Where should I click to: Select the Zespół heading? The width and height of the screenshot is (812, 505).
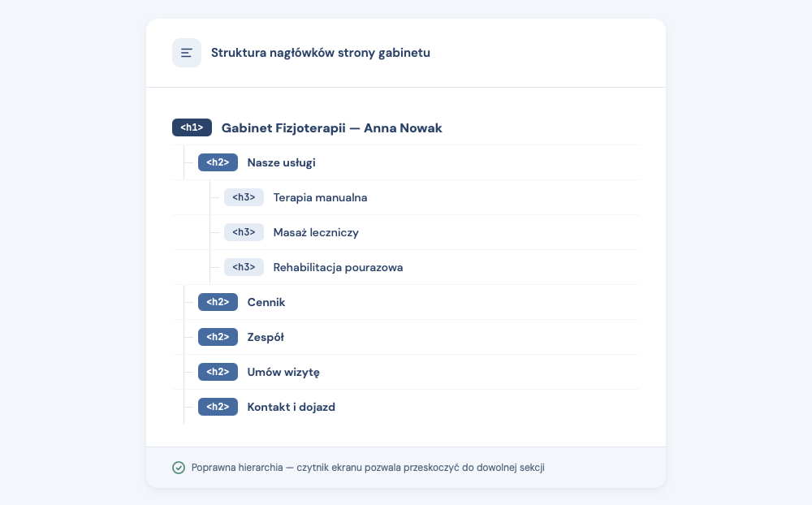[x=266, y=337]
